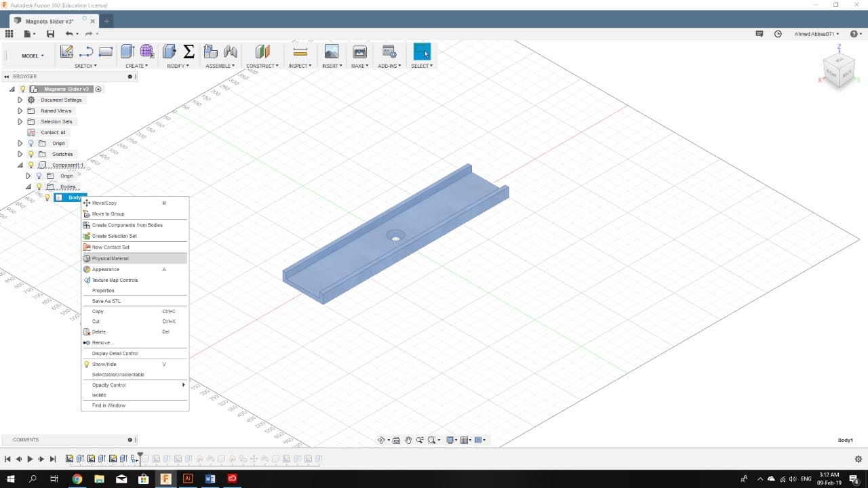Open the SKETCH dropdown menu

[85, 66]
